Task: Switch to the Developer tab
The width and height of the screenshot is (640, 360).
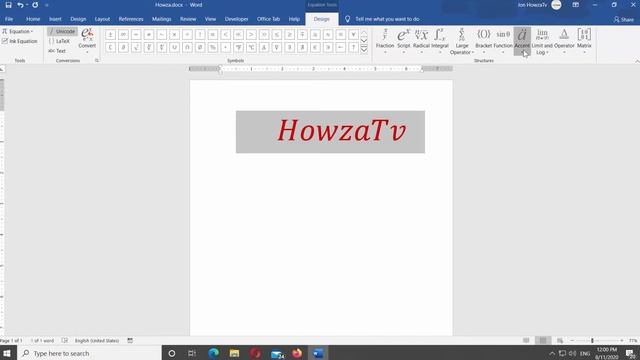Action: point(236,19)
